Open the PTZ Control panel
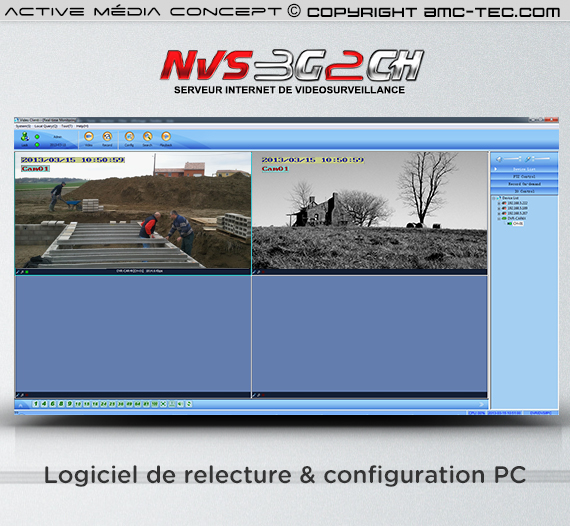570x526 pixels. click(x=524, y=177)
